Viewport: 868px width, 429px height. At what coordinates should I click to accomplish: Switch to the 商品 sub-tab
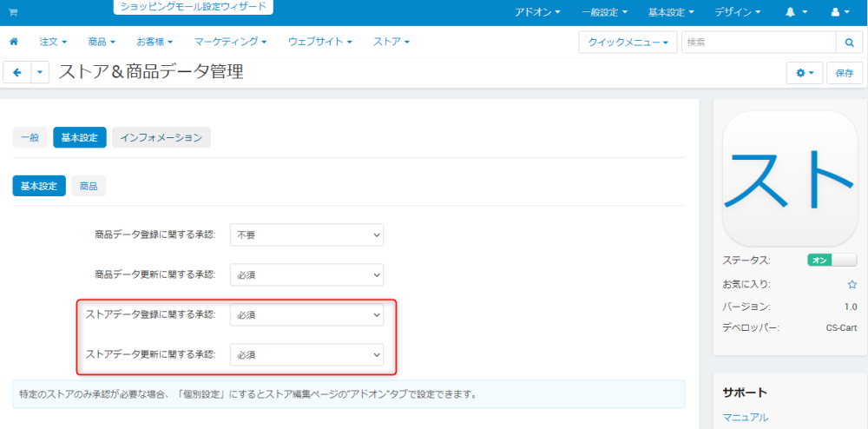pyautogui.click(x=89, y=186)
